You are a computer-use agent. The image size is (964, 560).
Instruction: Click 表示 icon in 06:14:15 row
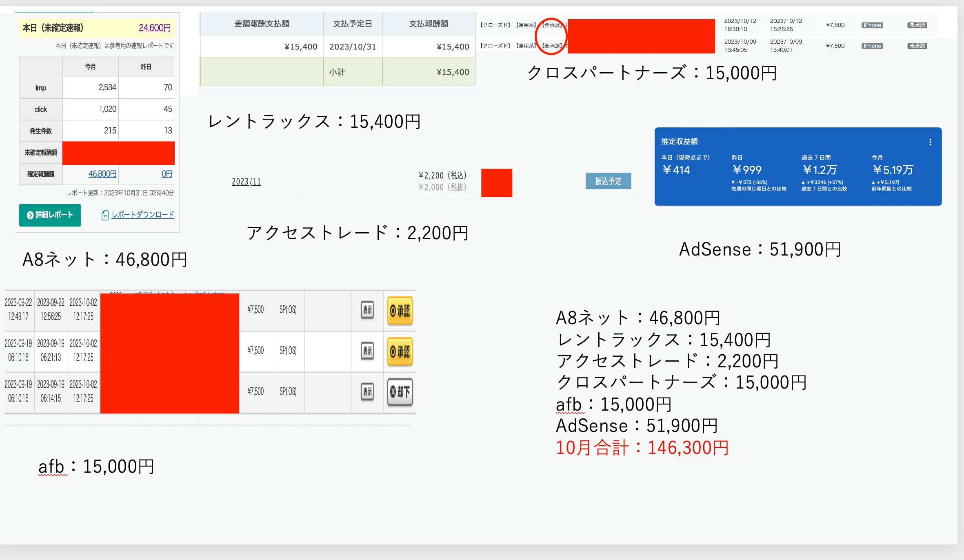pos(367,392)
